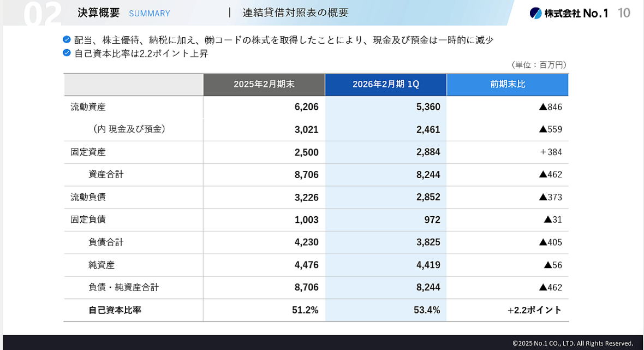Click 8,244 in the 資産合計 row
The width and height of the screenshot is (644, 350).
click(428, 175)
